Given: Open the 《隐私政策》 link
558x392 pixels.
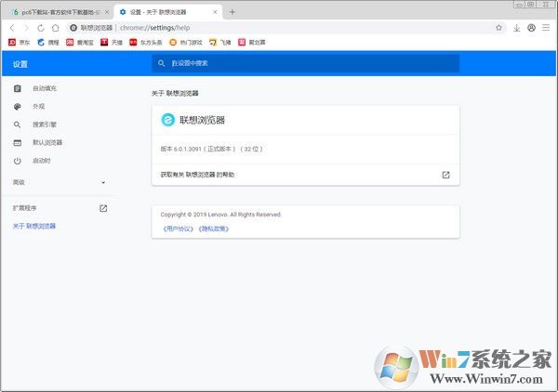Looking at the screenshot, I should pos(213,228).
